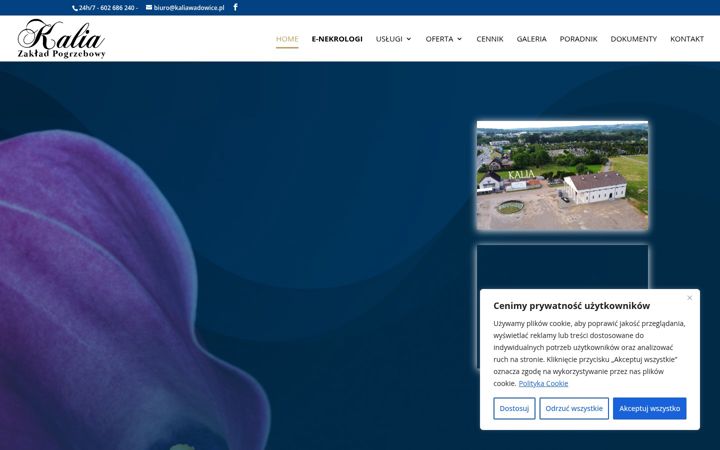
Task: Open the aerial KALIA building photo
Action: [562, 175]
